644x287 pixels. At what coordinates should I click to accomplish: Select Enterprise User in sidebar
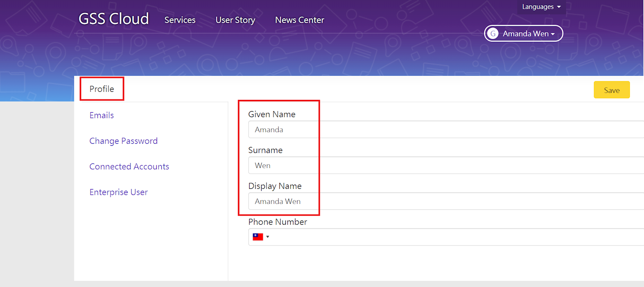pos(118,192)
